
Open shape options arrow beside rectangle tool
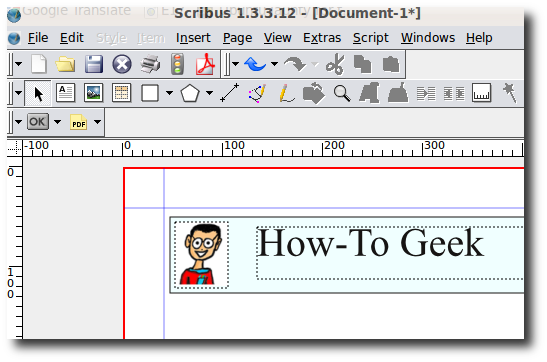(169, 93)
